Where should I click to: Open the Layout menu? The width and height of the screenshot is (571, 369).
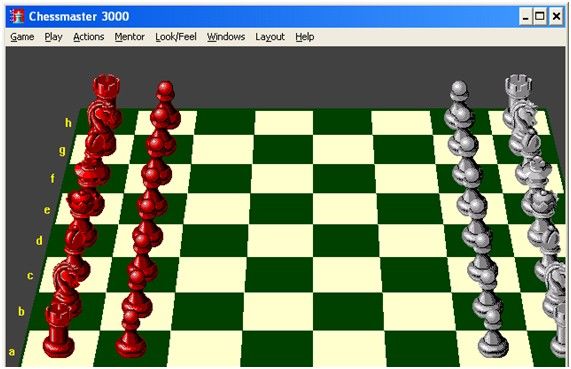(x=270, y=37)
